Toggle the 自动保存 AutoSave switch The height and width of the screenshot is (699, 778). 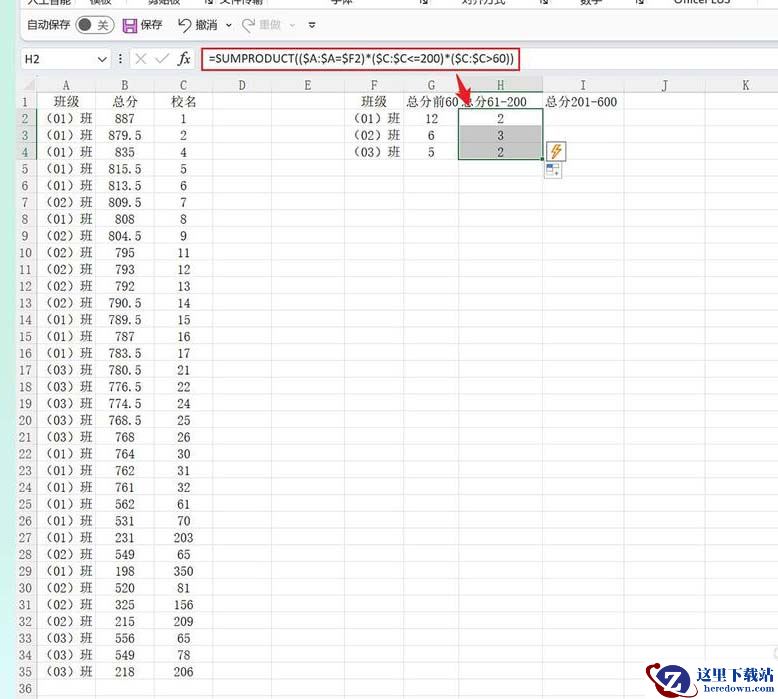tap(95, 25)
